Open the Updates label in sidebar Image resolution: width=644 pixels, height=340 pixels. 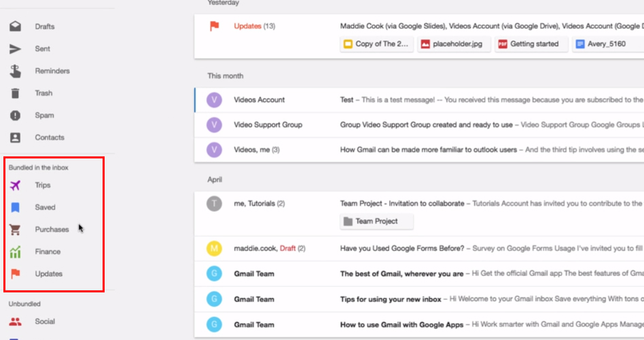click(x=49, y=274)
